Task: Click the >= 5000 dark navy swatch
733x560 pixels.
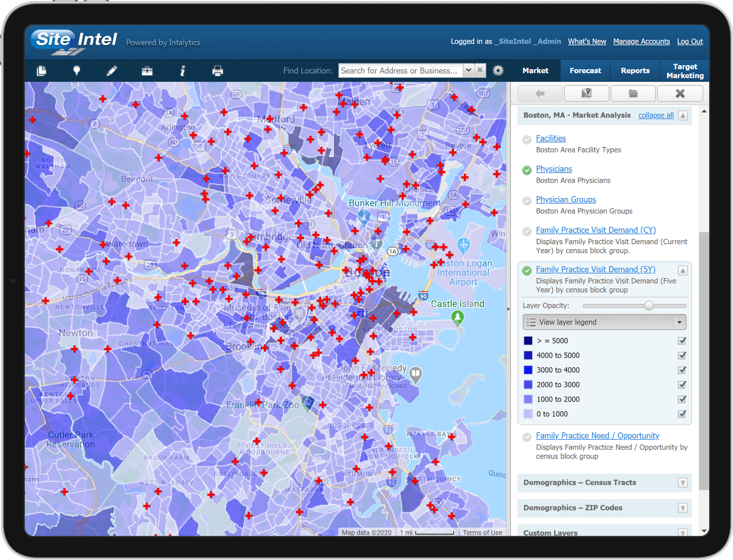Action: tap(528, 341)
